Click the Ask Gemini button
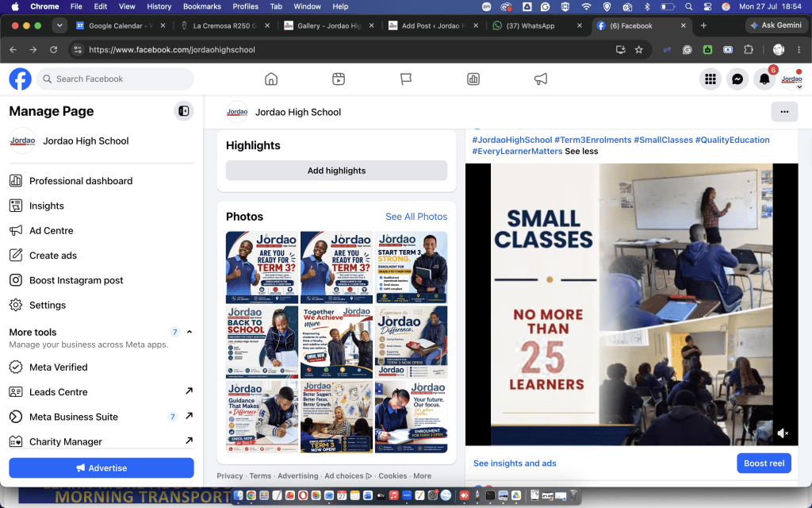812x508 pixels. (x=776, y=25)
